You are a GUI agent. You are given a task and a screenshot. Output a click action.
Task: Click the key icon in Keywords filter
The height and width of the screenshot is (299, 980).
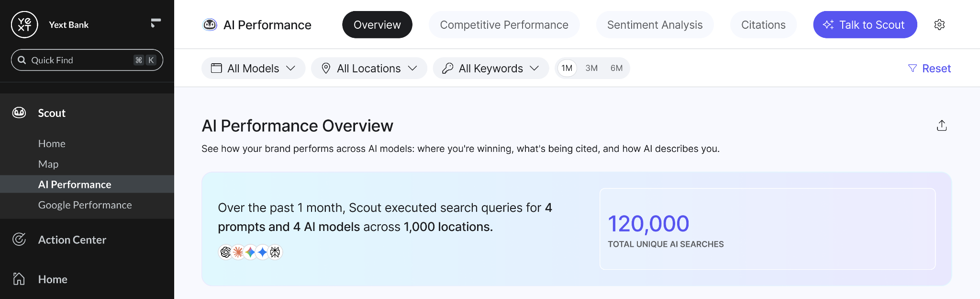coord(447,68)
